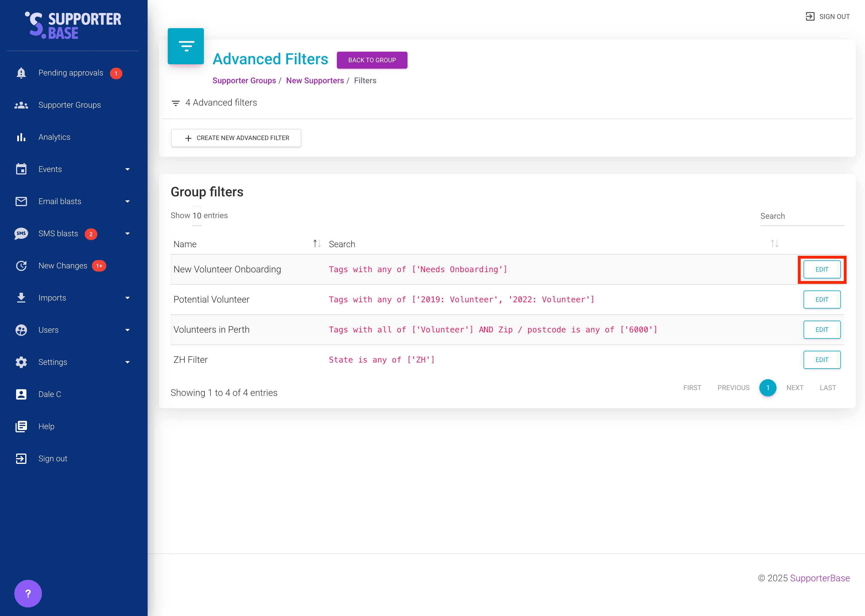Sort the table by the Search column arrows

click(x=774, y=243)
